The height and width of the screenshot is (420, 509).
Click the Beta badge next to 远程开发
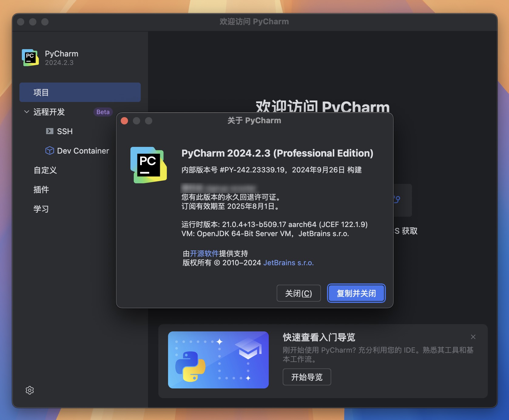103,112
